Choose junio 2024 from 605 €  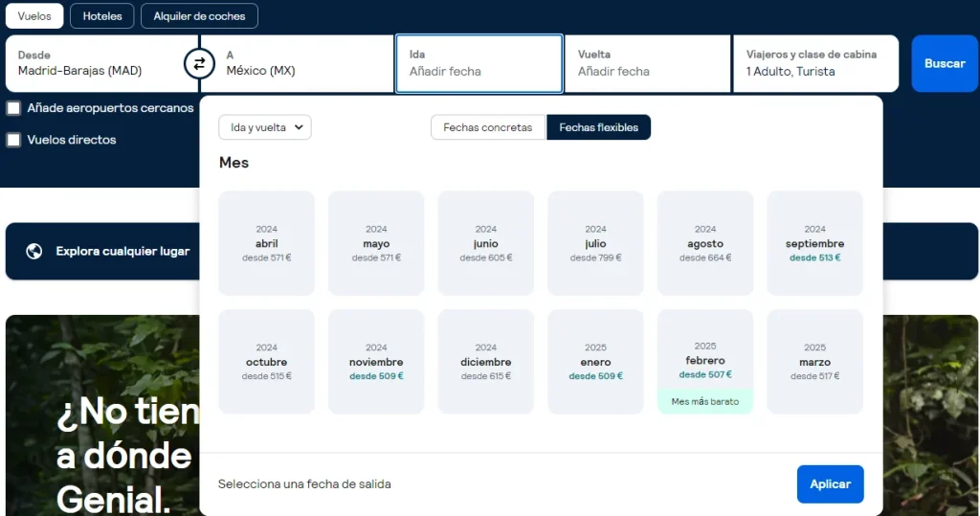485,243
